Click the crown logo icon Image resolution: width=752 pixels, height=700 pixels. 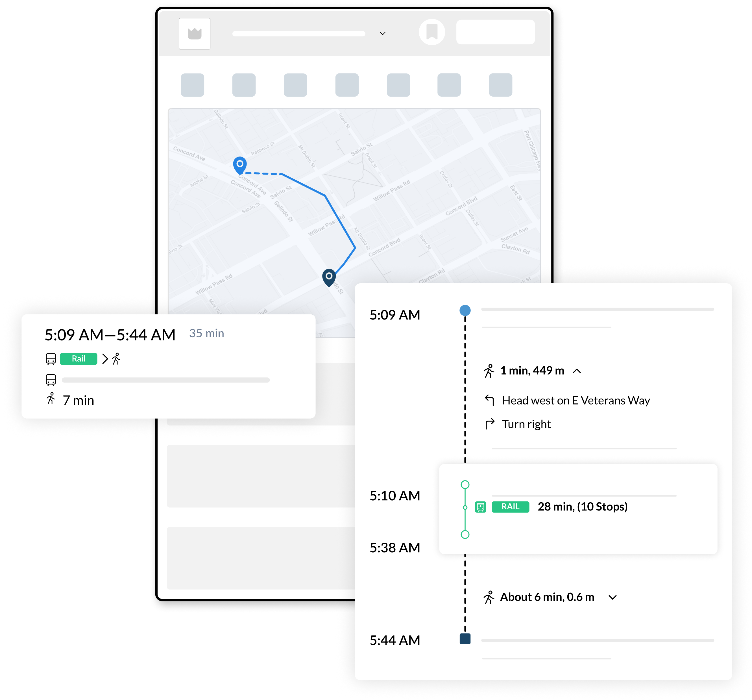click(x=195, y=34)
